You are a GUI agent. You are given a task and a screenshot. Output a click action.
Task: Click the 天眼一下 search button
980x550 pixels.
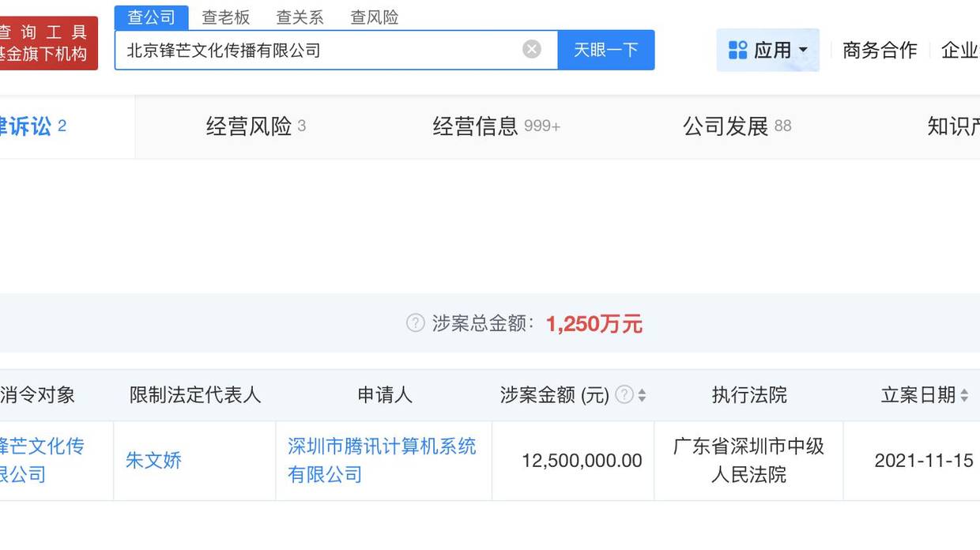[x=606, y=50]
